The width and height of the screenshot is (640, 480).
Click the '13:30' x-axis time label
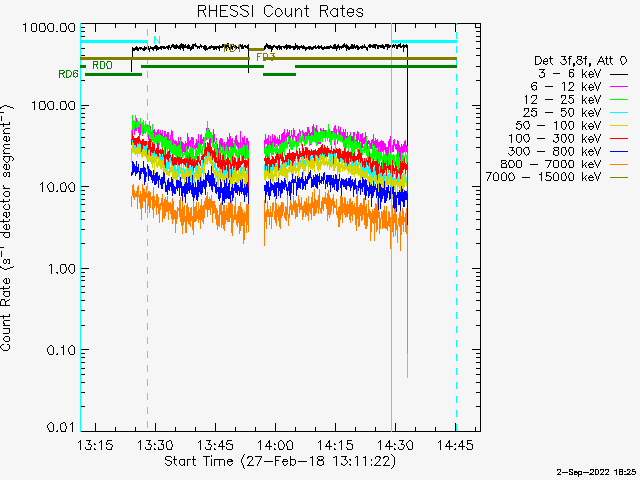pyautogui.click(x=155, y=445)
